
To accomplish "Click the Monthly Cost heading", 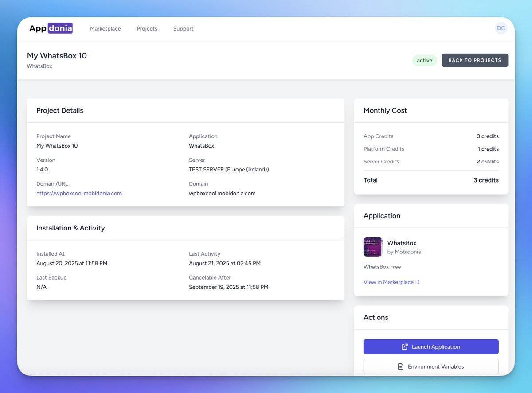I will pyautogui.click(x=385, y=110).
